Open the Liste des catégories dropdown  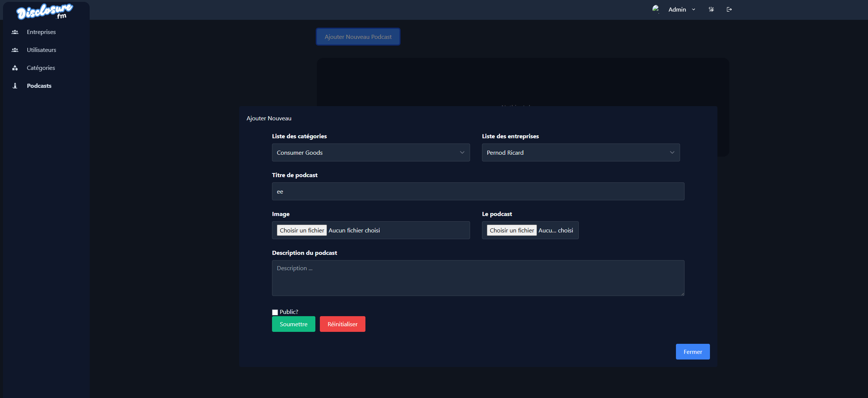point(370,152)
